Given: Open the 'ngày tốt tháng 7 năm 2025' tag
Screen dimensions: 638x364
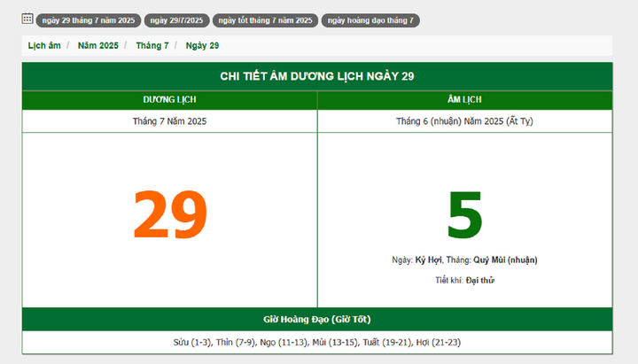Looking at the screenshot, I should pyautogui.click(x=265, y=19).
